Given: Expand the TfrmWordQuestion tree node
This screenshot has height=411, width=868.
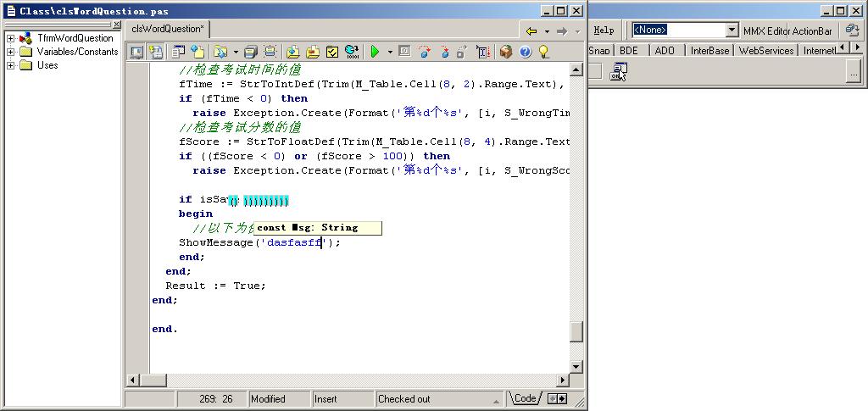Looking at the screenshot, I should click(x=11, y=38).
